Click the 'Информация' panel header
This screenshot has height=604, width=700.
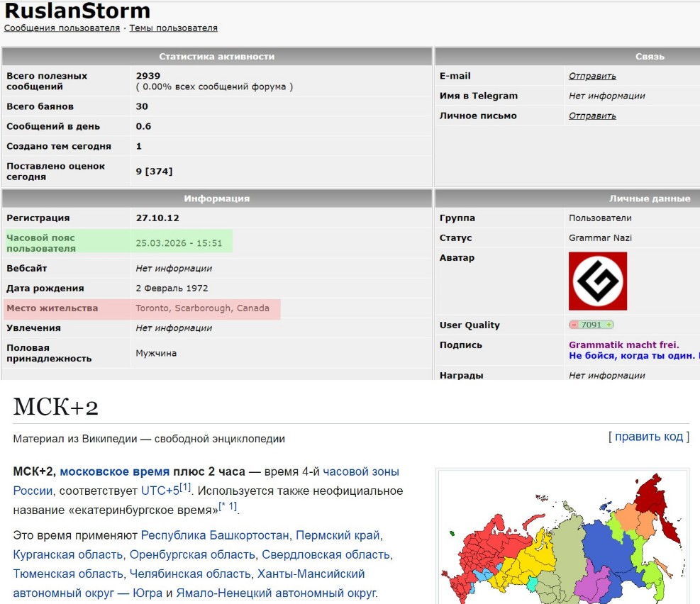pyautogui.click(x=217, y=198)
